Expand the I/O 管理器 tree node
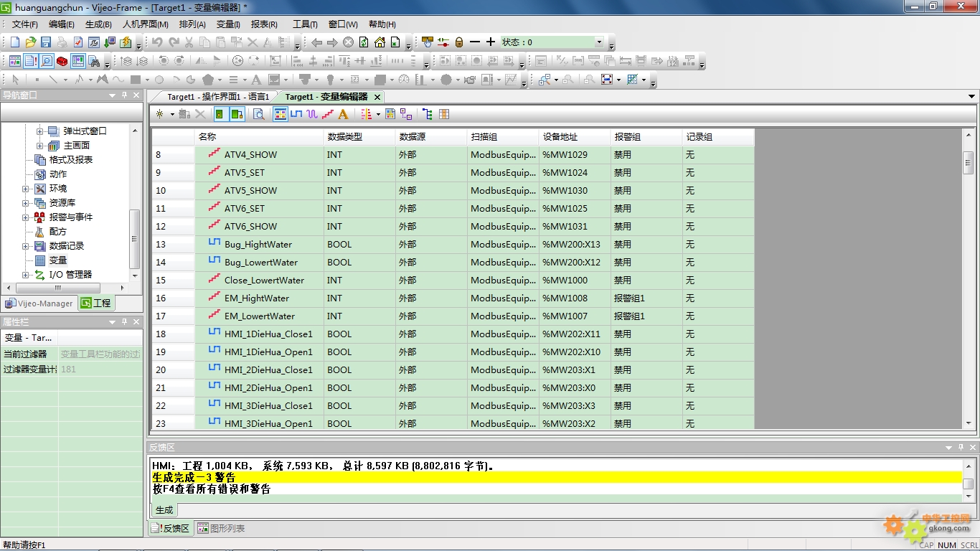 pyautogui.click(x=26, y=275)
